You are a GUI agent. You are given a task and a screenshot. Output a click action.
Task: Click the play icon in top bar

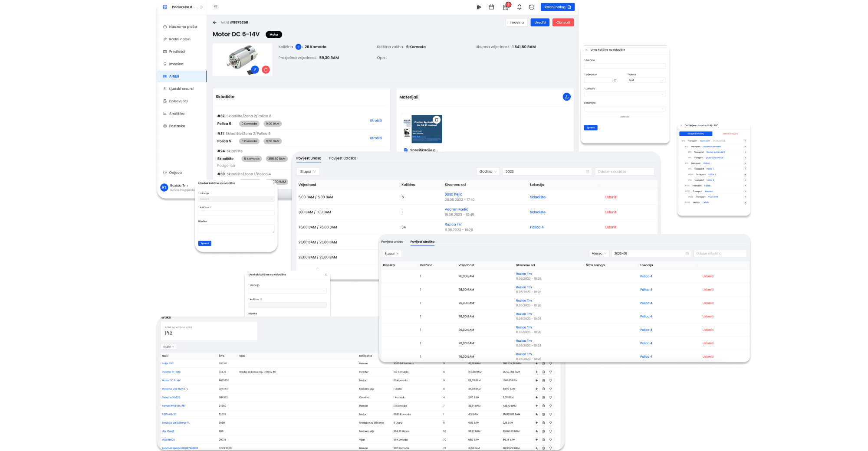(479, 7)
